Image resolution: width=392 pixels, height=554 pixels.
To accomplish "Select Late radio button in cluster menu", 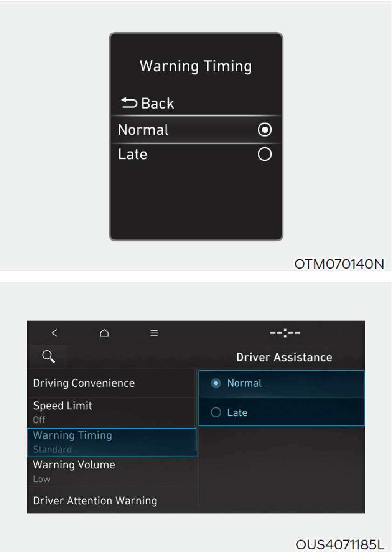I will (x=265, y=154).
